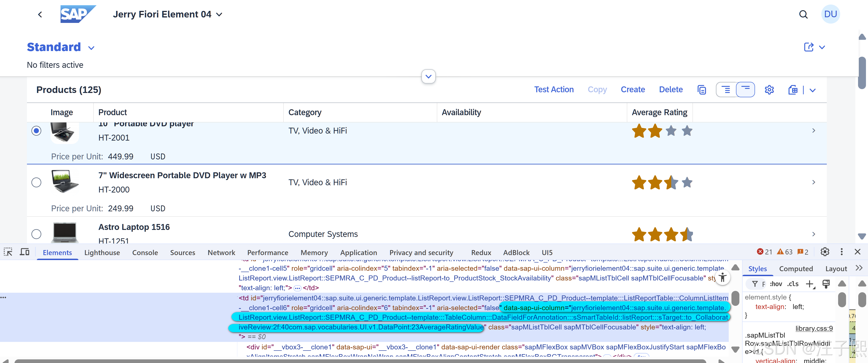Open the Computed styles tab
This screenshot has width=868, height=363.
point(796,268)
